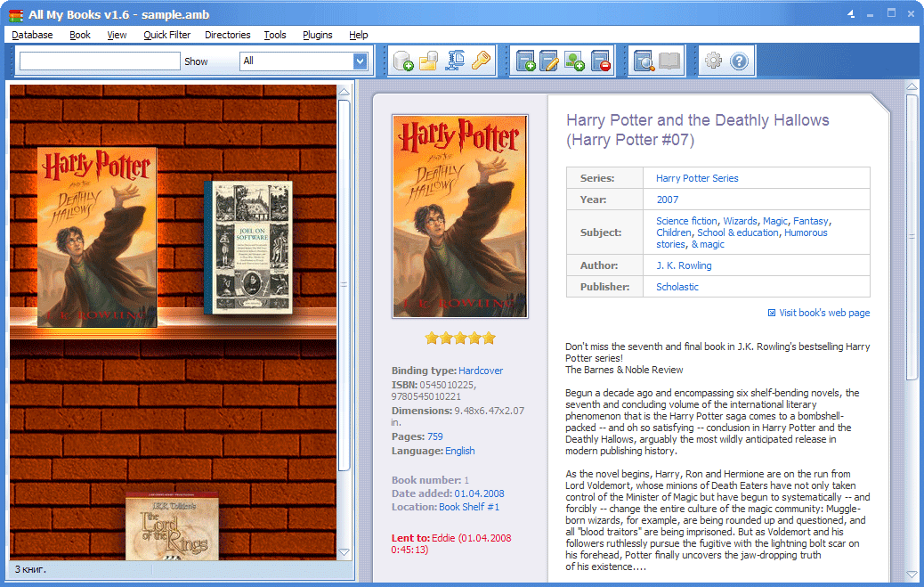Click the details pane scroll up arrow
Image resolution: width=924 pixels, height=587 pixels.
point(912,86)
